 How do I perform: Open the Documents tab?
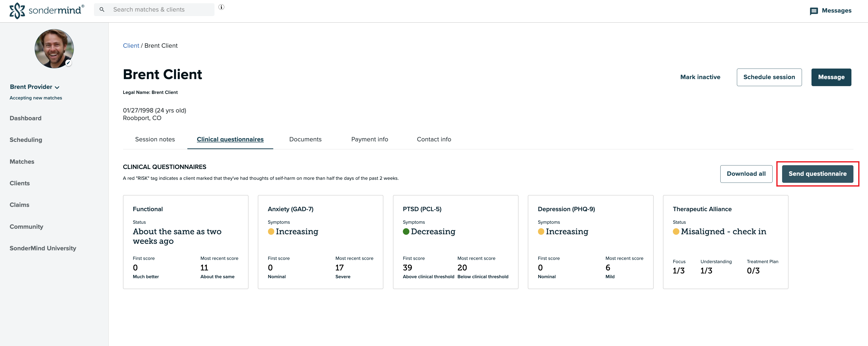click(x=305, y=139)
